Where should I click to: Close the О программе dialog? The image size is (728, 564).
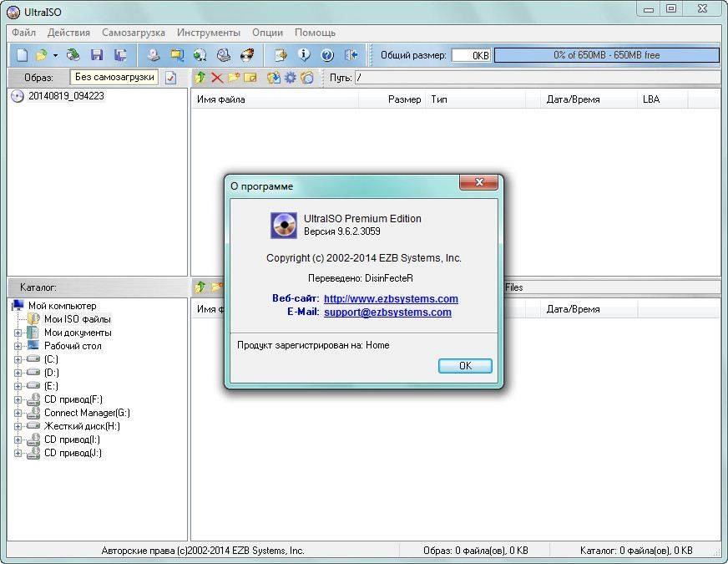(x=478, y=182)
